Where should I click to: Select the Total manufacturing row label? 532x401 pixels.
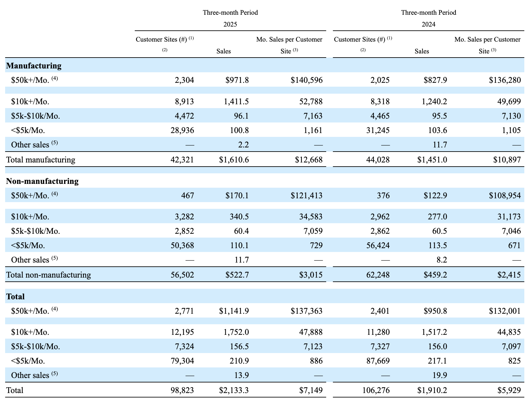(40, 160)
